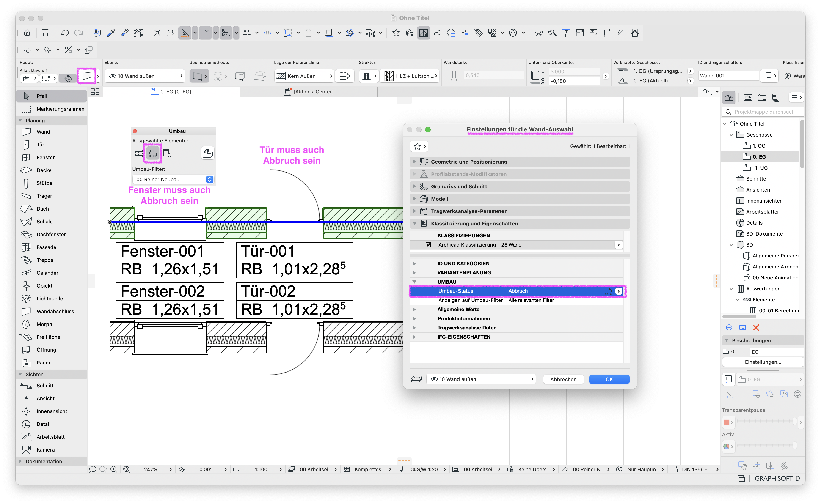Open Schnitte in navigator
The height and width of the screenshot is (504, 821).
tap(756, 179)
